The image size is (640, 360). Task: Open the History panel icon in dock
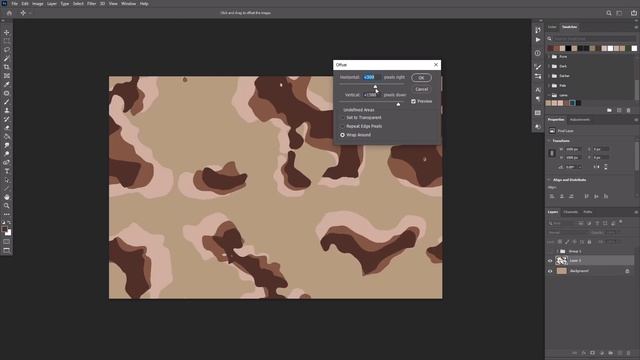coord(538,30)
